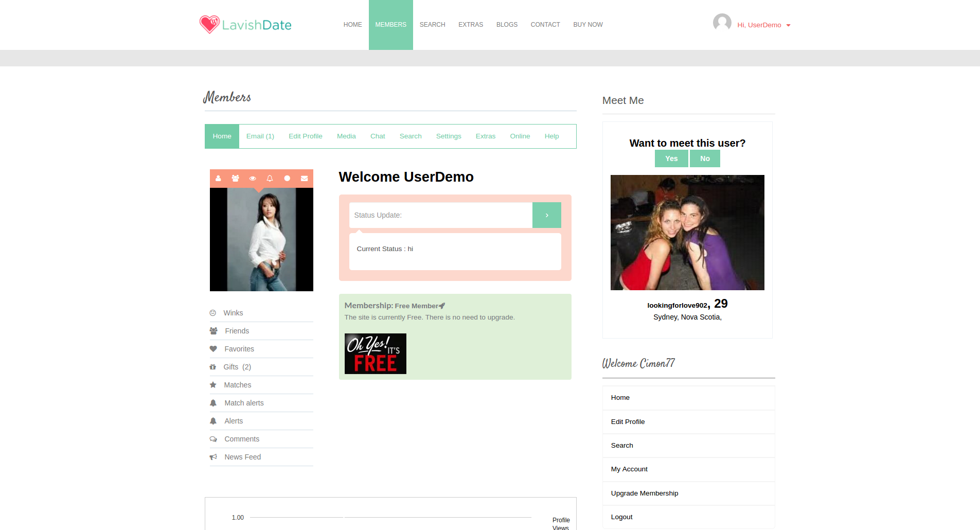Open the Winks link
This screenshot has height=530, width=980.
(233, 313)
